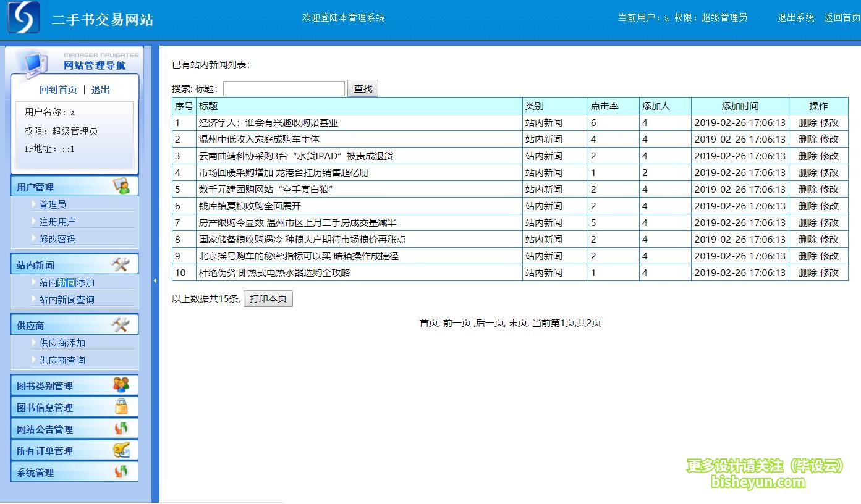Modify the news 温州中低收入家庭成购车主体

tap(829, 139)
